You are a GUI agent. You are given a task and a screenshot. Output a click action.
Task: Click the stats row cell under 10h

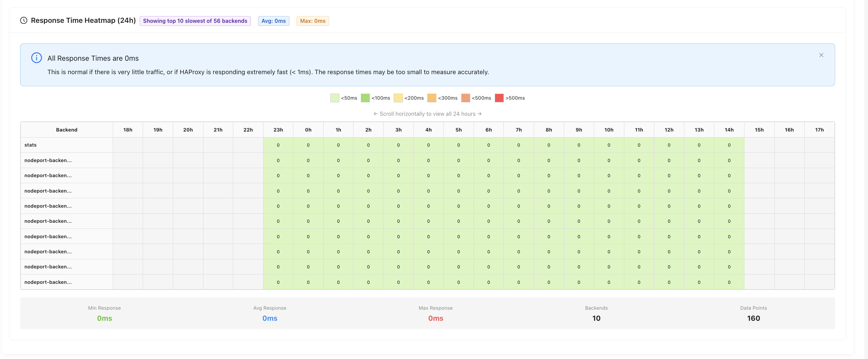[609, 145]
